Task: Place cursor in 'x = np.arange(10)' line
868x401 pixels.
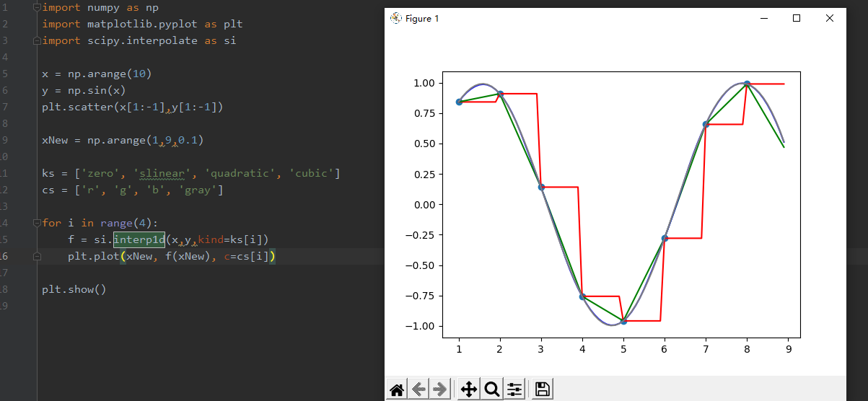Action: point(97,74)
